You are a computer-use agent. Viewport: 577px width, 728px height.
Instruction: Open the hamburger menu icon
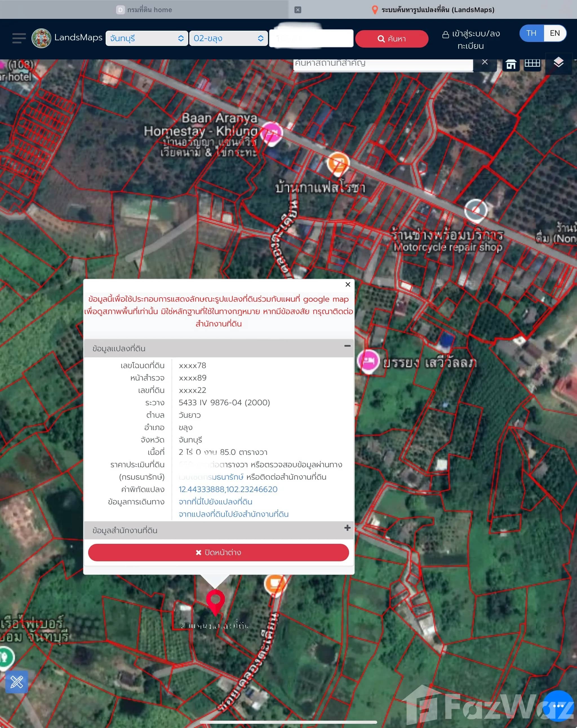[19, 38]
